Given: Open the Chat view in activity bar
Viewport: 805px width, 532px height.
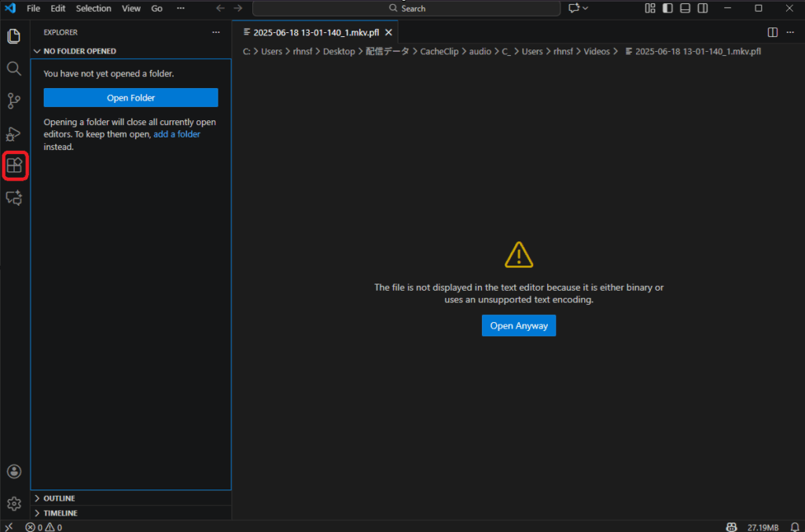Looking at the screenshot, I should point(14,199).
